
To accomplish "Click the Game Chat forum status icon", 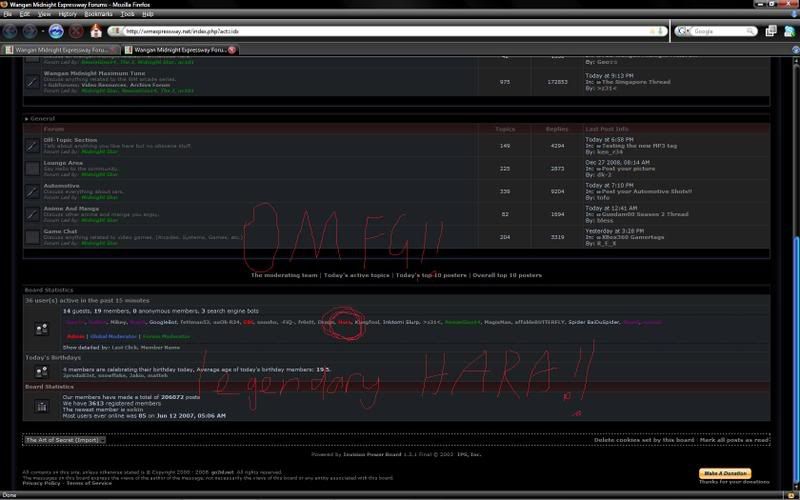I will (x=32, y=237).
